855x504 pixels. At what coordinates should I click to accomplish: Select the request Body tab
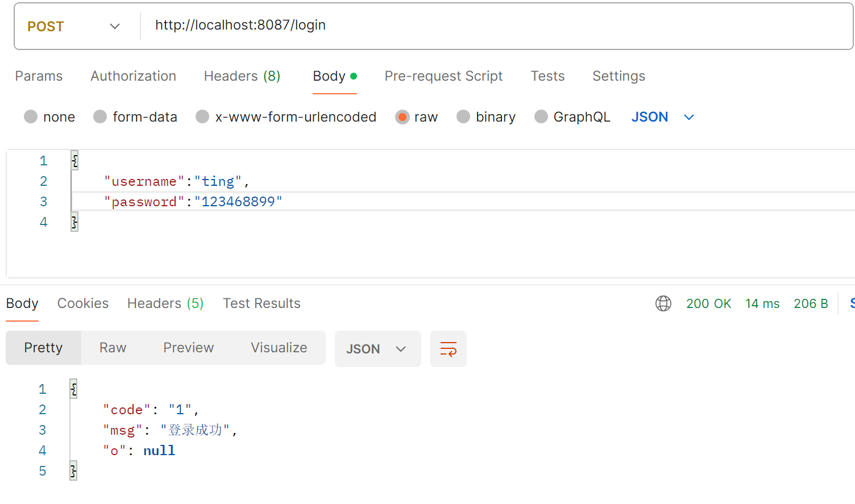335,76
